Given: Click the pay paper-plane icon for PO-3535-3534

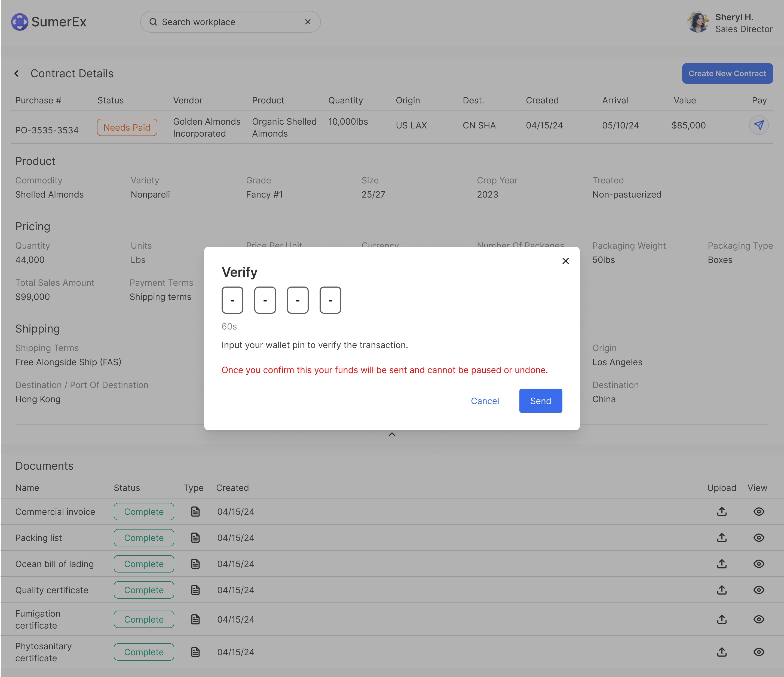Looking at the screenshot, I should point(759,125).
